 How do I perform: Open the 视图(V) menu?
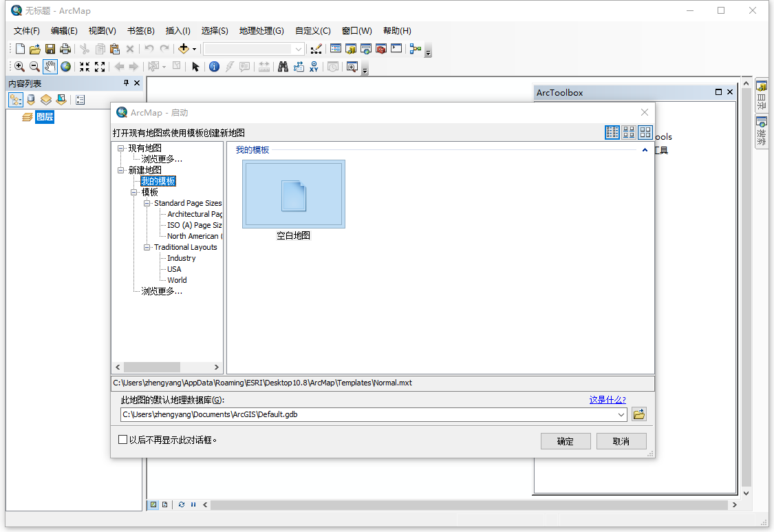point(103,30)
